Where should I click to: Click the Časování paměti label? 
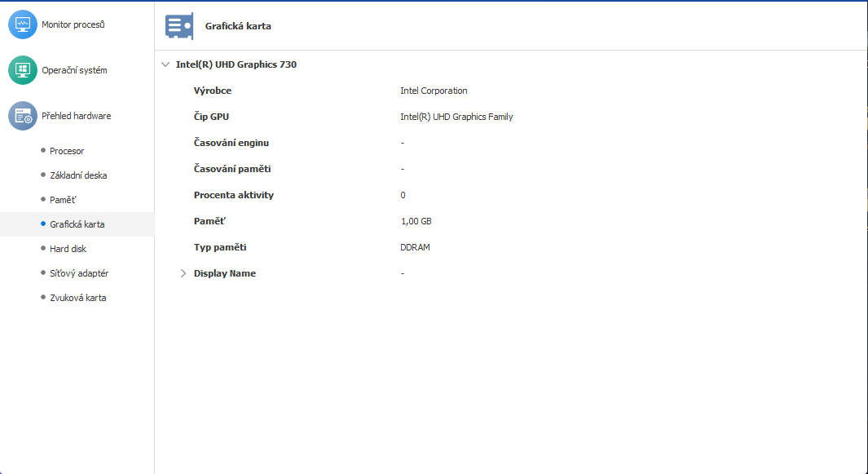coord(232,169)
